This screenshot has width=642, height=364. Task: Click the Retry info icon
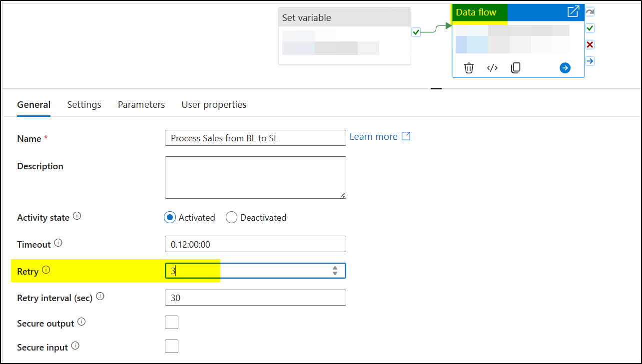pyautogui.click(x=46, y=269)
